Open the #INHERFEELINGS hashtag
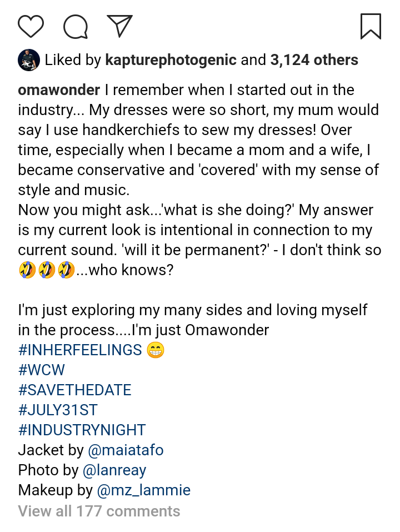This screenshot has width=400, height=532. click(80, 350)
